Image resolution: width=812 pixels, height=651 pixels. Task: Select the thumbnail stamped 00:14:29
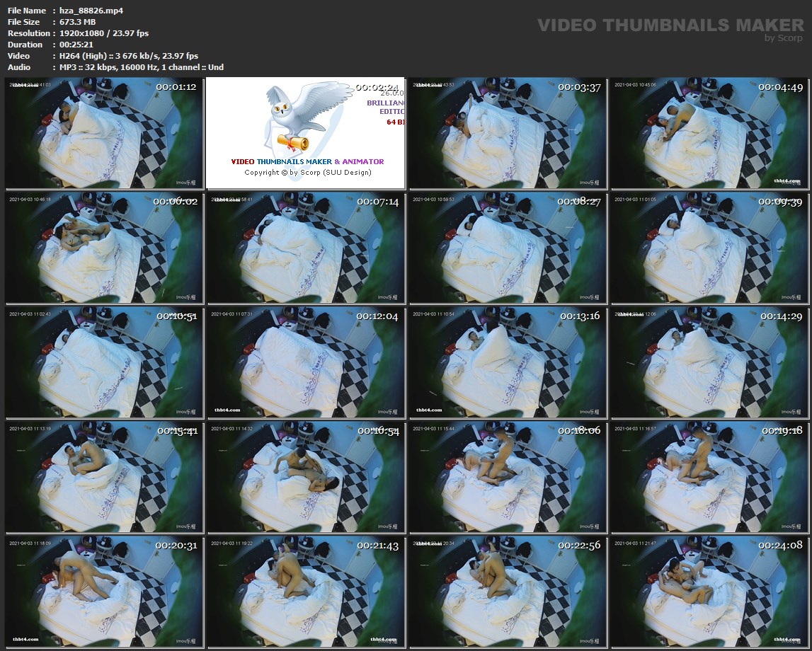click(709, 363)
